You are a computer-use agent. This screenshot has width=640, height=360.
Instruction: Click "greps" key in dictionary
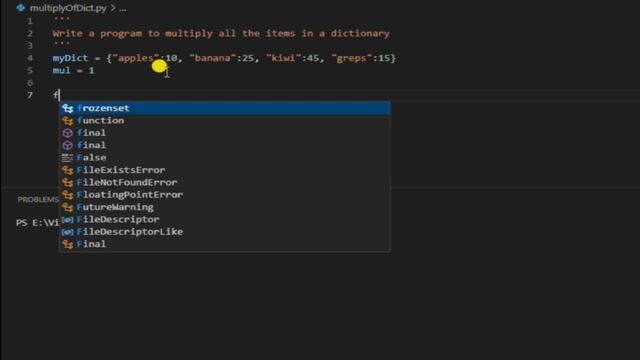tap(352, 58)
